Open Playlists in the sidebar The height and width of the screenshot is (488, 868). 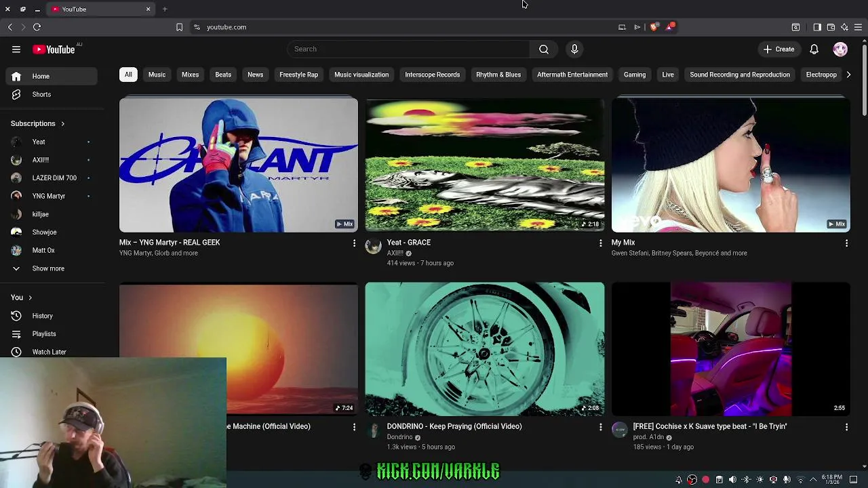click(x=52, y=334)
